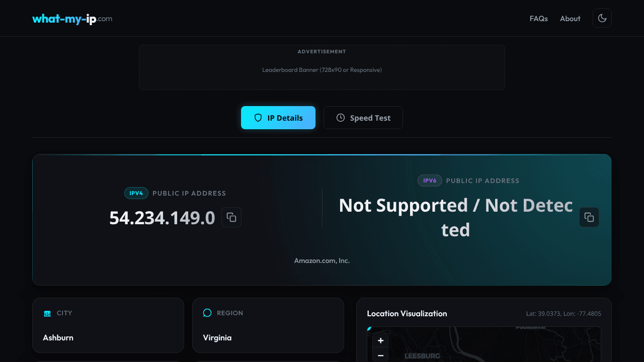The image size is (644, 362).
Task: Click the Ashburn city card
Action: 108,325
